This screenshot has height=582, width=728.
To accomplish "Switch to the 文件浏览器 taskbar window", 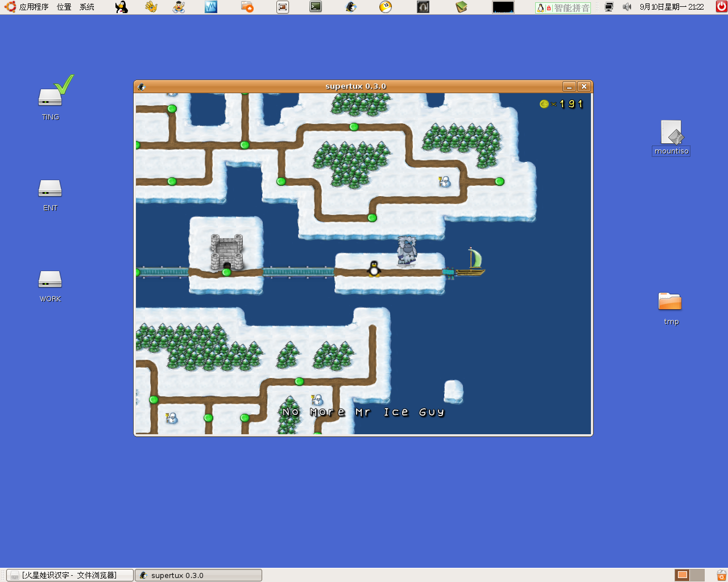I will coord(70,575).
